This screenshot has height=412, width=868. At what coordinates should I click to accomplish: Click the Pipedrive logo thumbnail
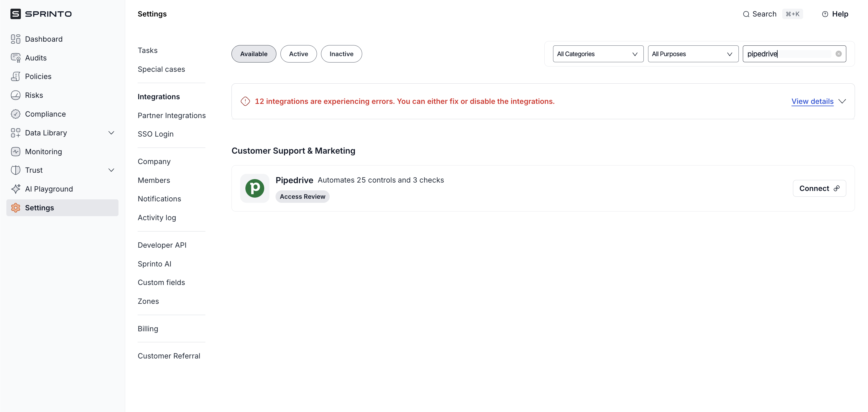tap(254, 188)
